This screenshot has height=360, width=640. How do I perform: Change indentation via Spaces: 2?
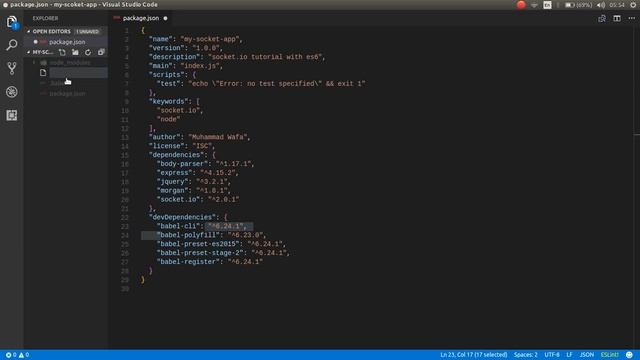525,355
